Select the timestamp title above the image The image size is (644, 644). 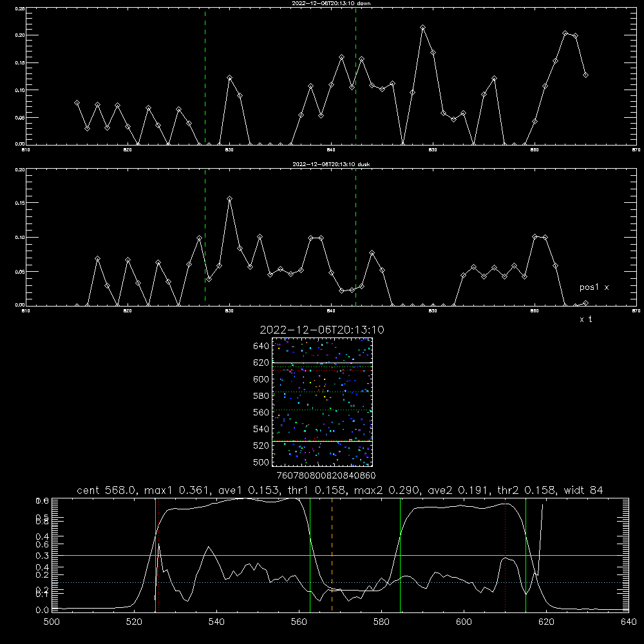[x=322, y=330]
